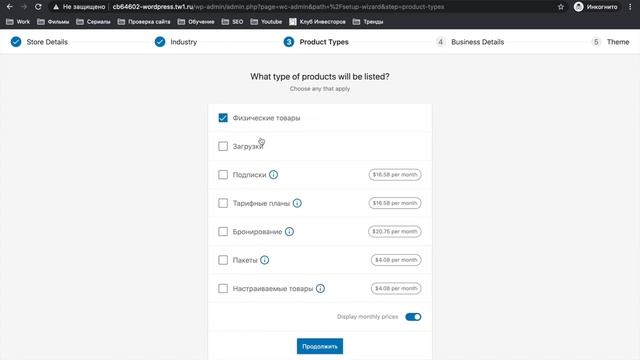Bookmark this page with the star icon
Screen dimensions: 640x360
561,7
